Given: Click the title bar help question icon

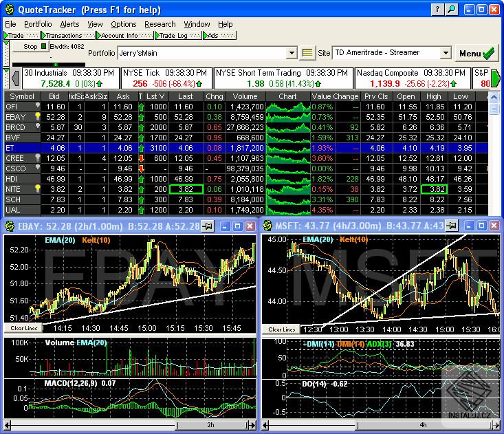Looking at the screenshot, I should click(x=437, y=10).
